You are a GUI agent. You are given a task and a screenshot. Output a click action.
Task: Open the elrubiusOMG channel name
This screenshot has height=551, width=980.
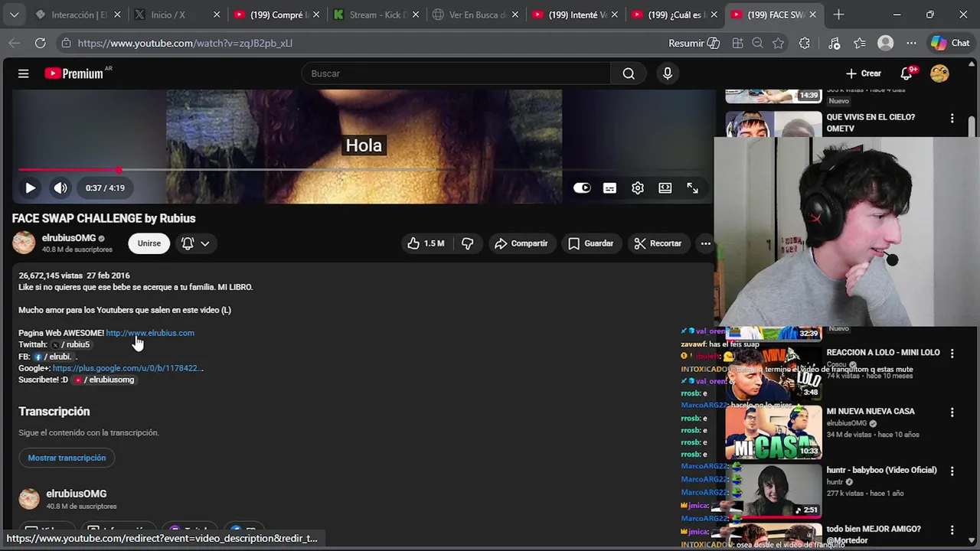point(69,238)
